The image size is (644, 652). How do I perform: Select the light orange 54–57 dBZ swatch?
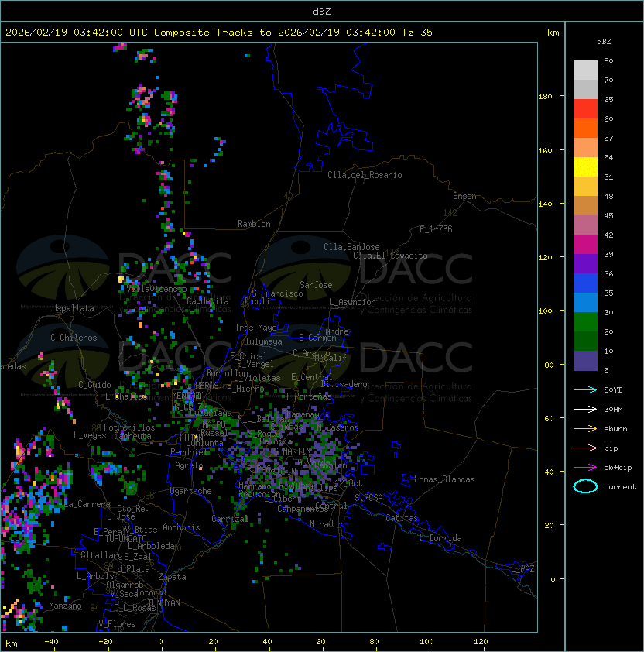[x=585, y=148]
